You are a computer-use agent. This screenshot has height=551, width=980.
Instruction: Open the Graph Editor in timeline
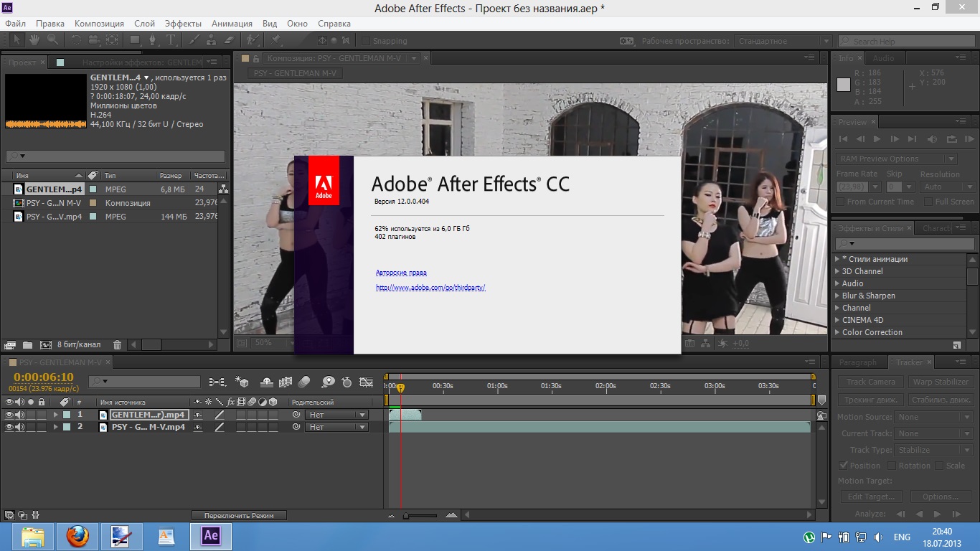pos(367,382)
